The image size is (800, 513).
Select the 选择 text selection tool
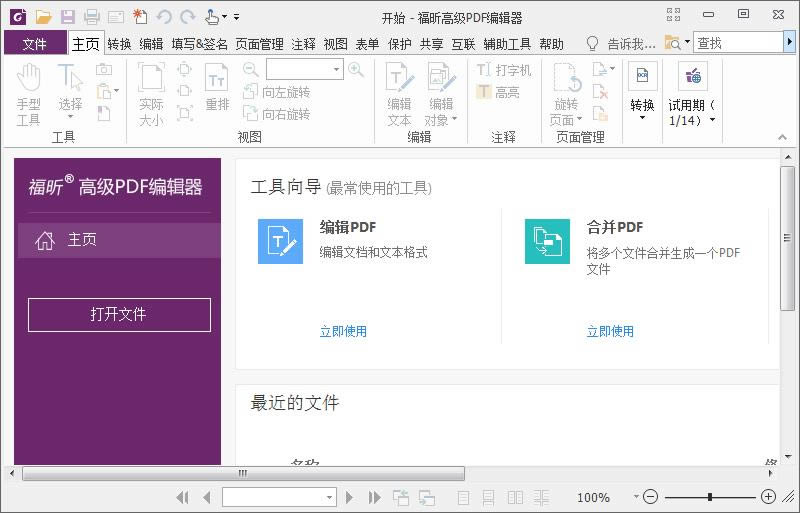tap(70, 92)
